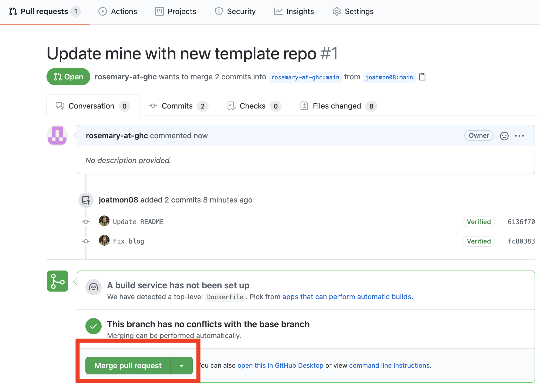The height and width of the screenshot is (392, 540).
Task: Open the add reaction smiley icon
Action: click(504, 136)
